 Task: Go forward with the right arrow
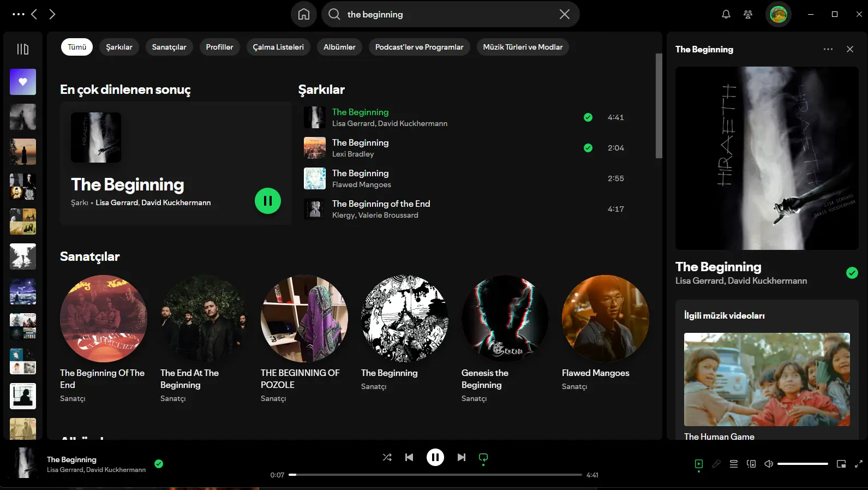coord(52,14)
